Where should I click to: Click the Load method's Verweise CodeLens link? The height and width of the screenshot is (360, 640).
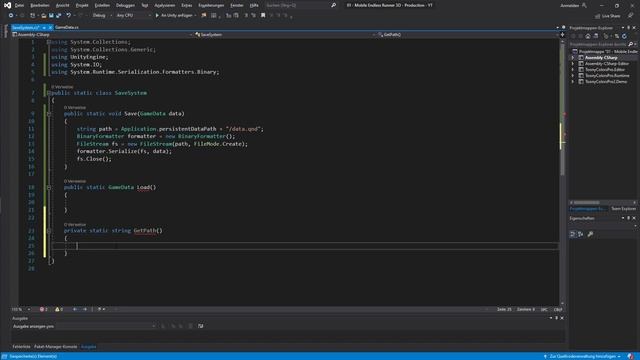click(75, 181)
